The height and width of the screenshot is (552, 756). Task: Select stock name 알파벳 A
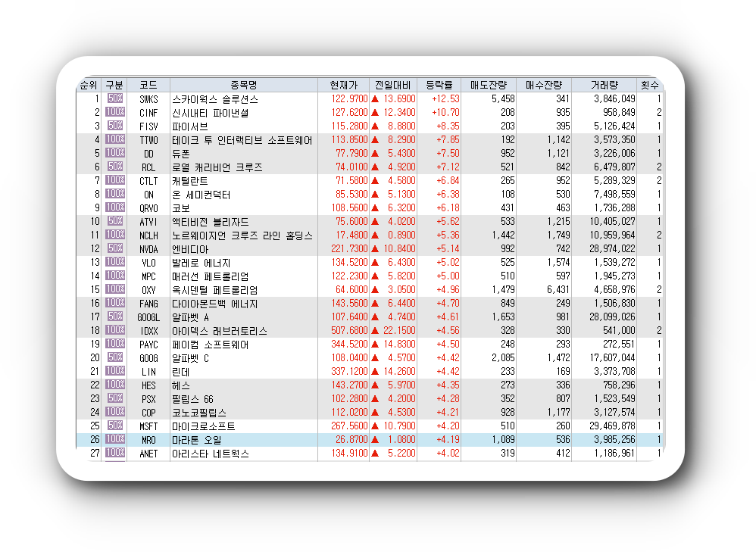190,317
